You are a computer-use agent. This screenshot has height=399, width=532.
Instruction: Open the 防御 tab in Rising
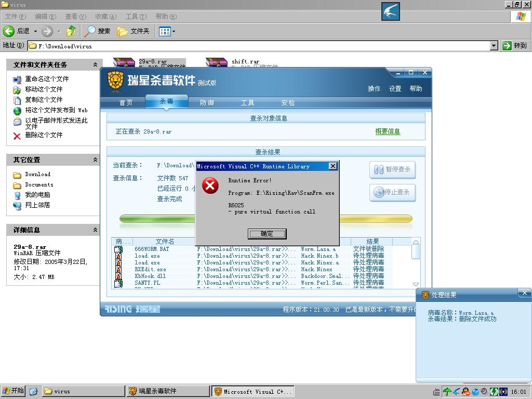pyautogui.click(x=207, y=102)
